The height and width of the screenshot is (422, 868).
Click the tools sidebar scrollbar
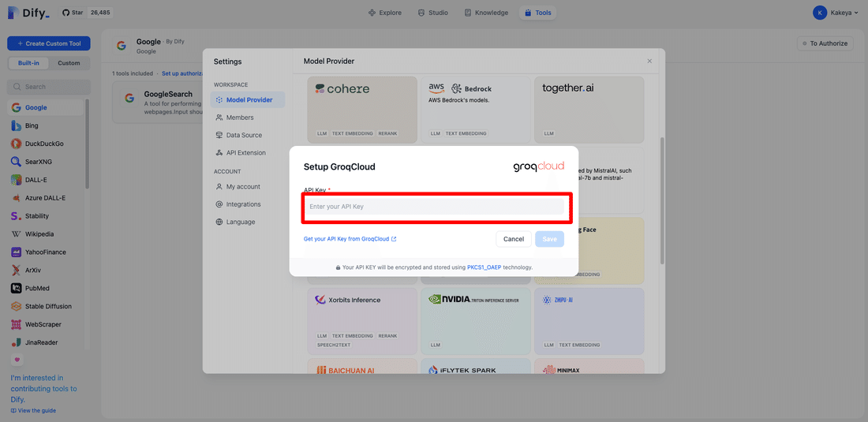point(87,144)
